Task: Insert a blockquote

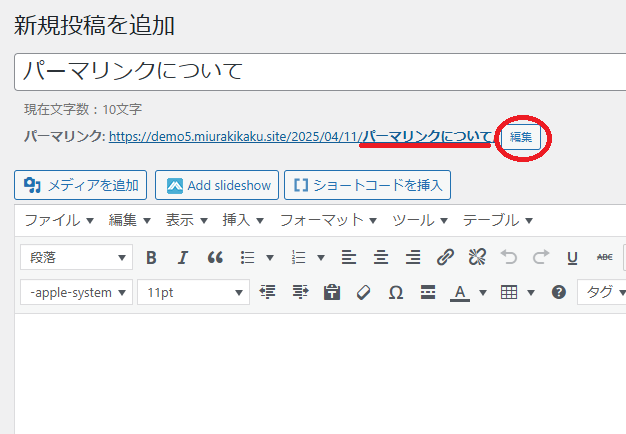Action: pos(215,257)
